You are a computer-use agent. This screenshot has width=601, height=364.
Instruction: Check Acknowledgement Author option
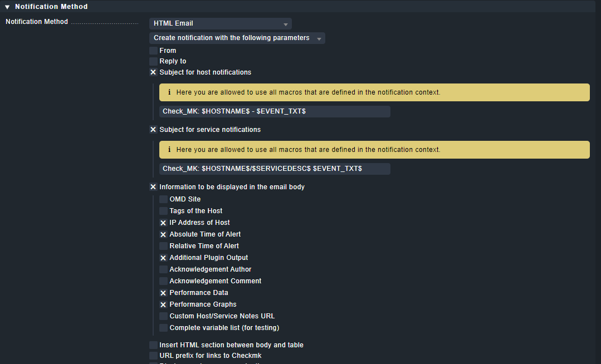click(x=163, y=269)
